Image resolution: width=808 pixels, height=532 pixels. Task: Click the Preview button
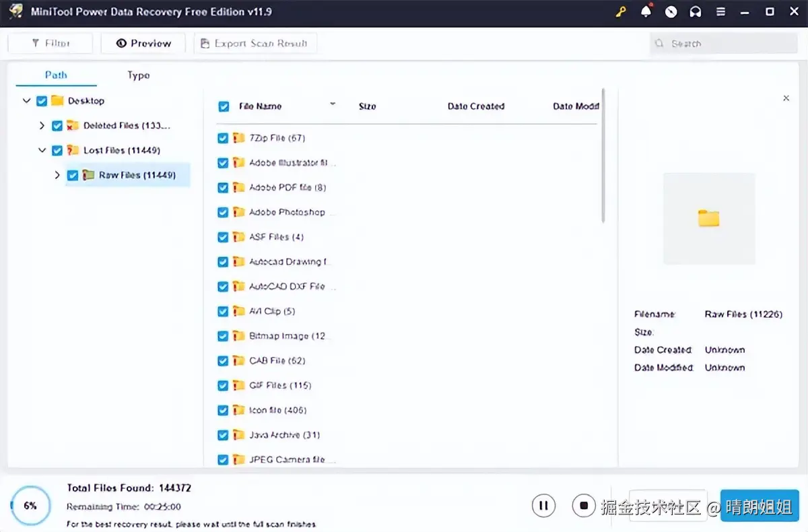(143, 43)
